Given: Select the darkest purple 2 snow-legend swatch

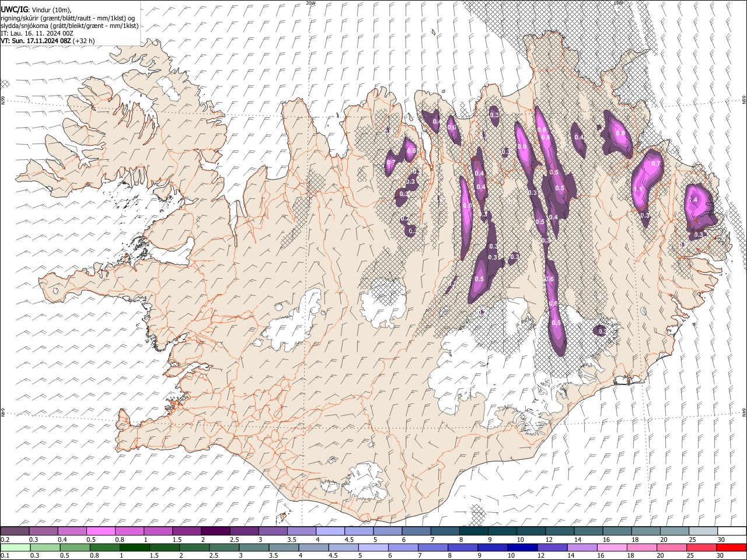Looking at the screenshot, I should click(215, 531).
